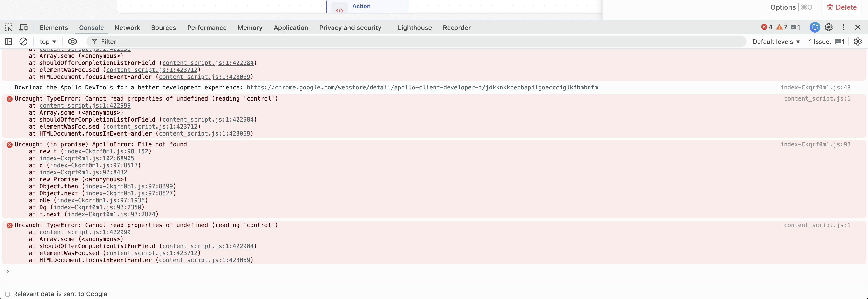The image size is (868, 299).
Task: Click the Filter input field
Action: point(404,41)
